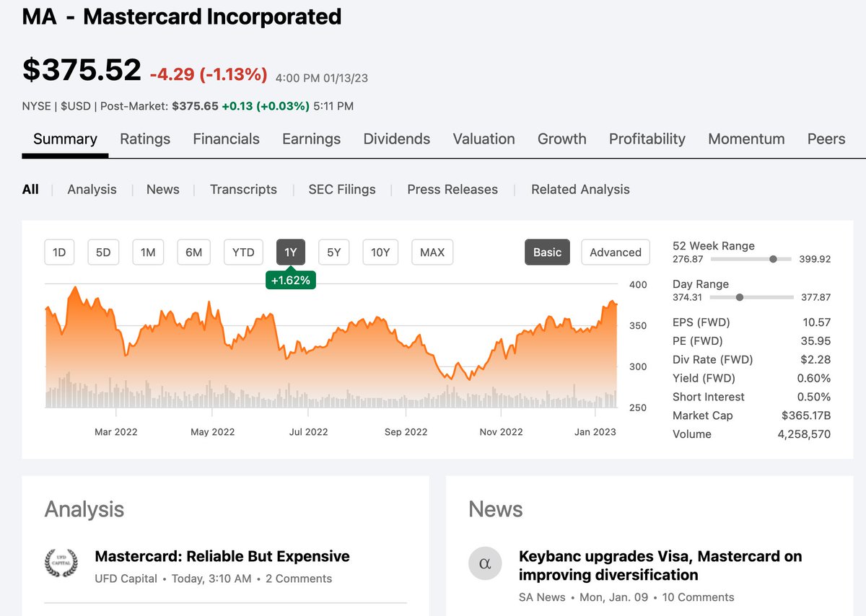
Task: Click the Sep 2022 axis label
Action: click(x=406, y=432)
